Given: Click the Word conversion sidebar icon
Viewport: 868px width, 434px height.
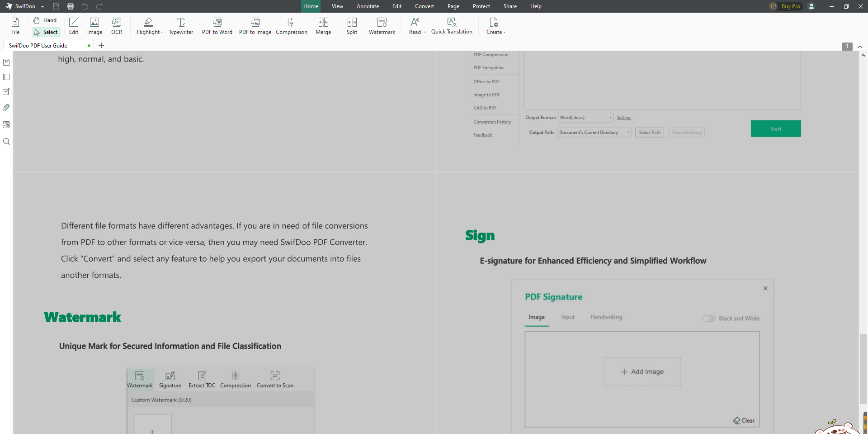Looking at the screenshot, I should point(6,124).
